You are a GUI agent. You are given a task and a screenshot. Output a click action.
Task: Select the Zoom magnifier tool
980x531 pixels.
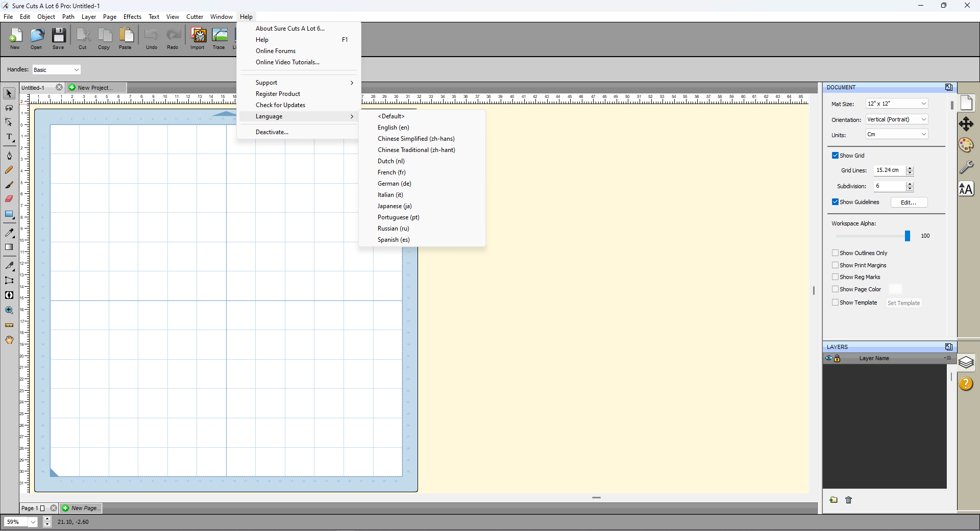click(9, 310)
